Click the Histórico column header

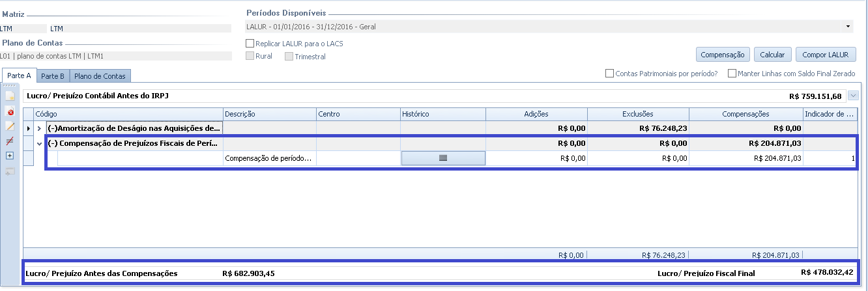click(x=443, y=114)
